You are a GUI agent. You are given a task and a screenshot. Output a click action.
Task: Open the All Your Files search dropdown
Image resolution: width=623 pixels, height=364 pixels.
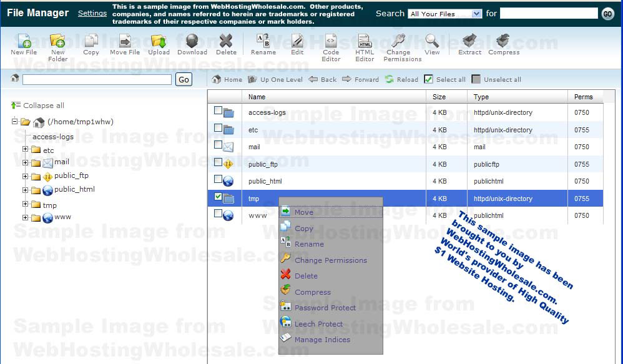(x=445, y=14)
